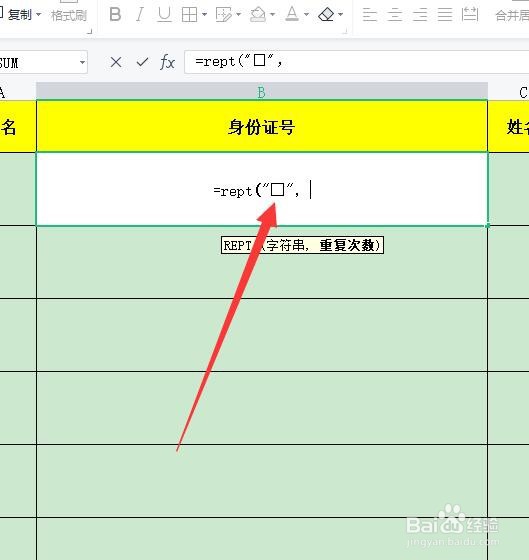Click 身份证号 header cell

click(262, 126)
